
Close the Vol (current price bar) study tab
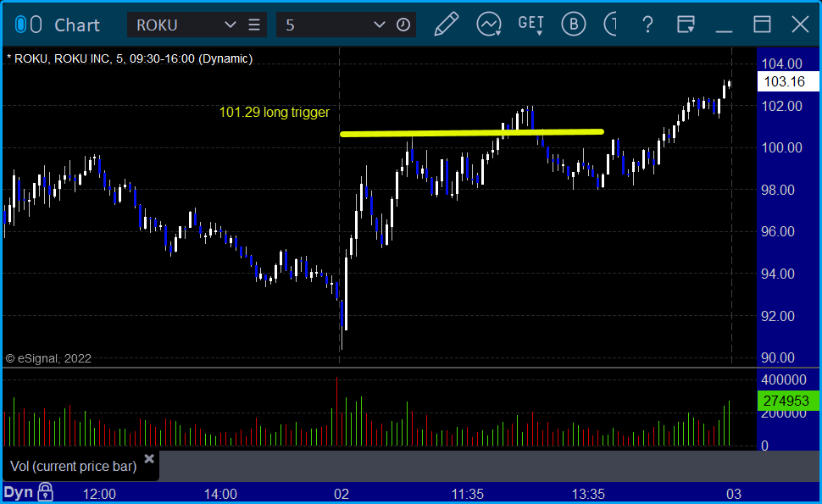pyautogui.click(x=149, y=459)
